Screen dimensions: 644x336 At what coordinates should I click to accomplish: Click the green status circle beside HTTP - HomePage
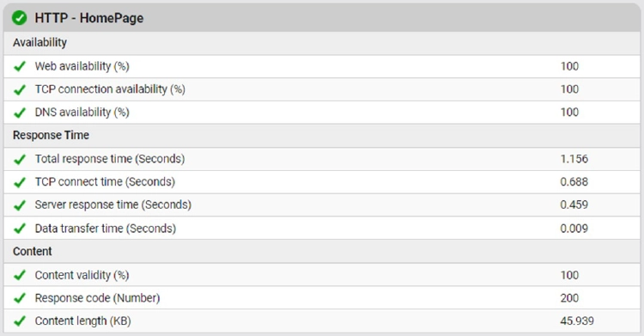(x=19, y=18)
